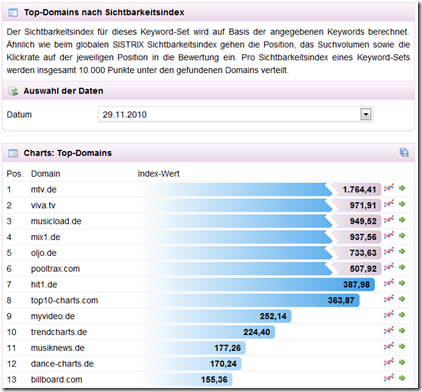This screenshot has height=392, width=422.
Task: Open history chart icon for mtv.de
Action: [389, 188]
